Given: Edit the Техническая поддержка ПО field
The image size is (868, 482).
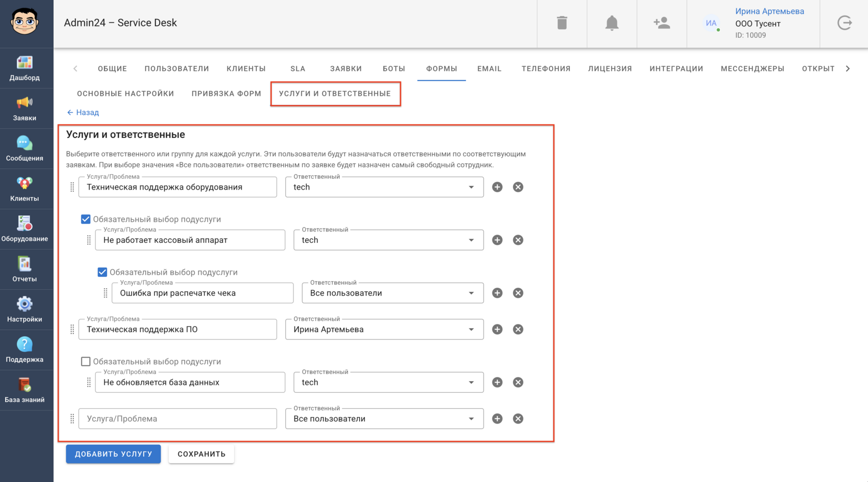Looking at the screenshot, I should click(178, 329).
